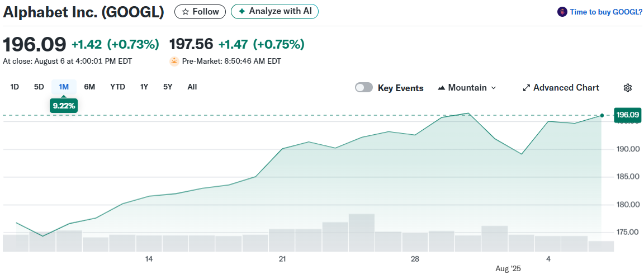Image resolution: width=644 pixels, height=274 pixels.
Task: Open chart settings gear icon
Action: coord(627,87)
